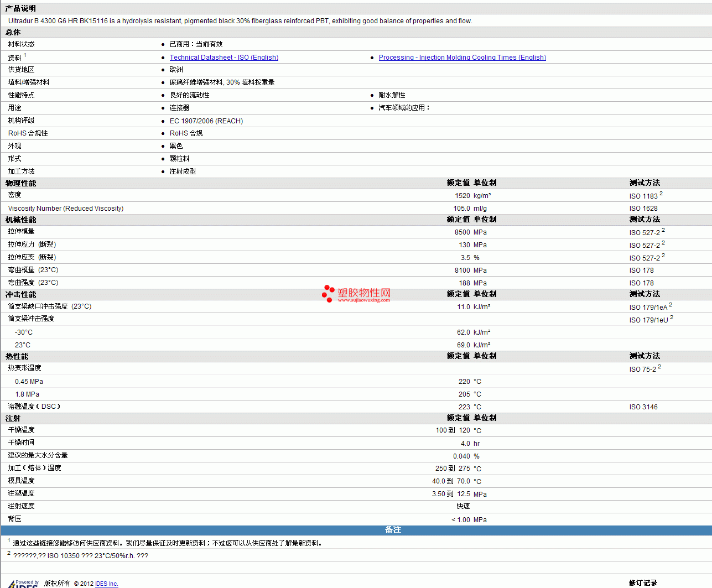Viewport: 712px width, 588px height.
Task: Select the 拉伸模量 row label
Action: pyautogui.click(x=21, y=231)
